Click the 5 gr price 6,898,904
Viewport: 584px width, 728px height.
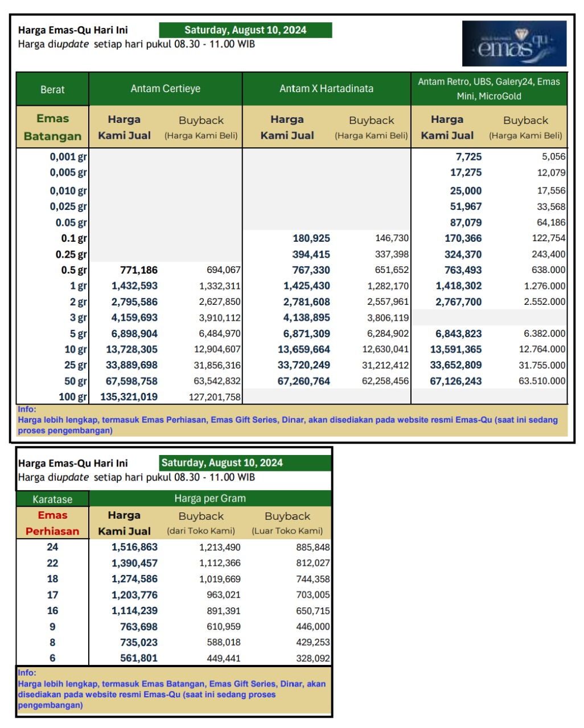[134, 334]
